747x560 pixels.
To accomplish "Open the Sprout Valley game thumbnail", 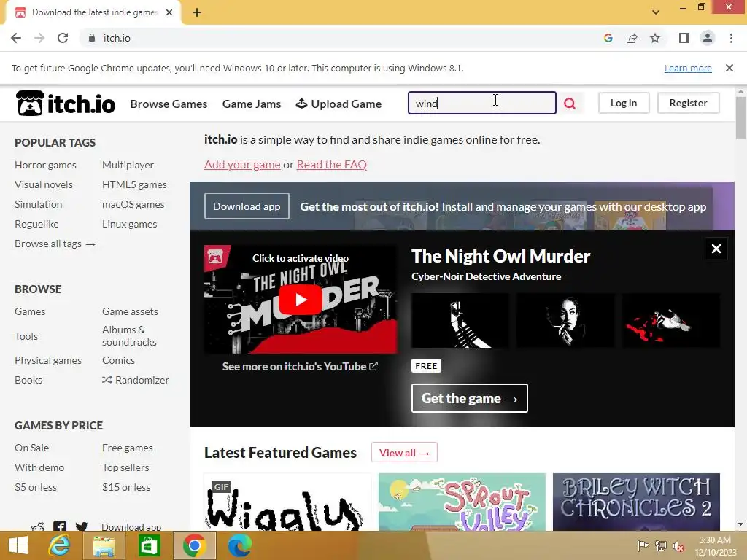I will (462, 502).
